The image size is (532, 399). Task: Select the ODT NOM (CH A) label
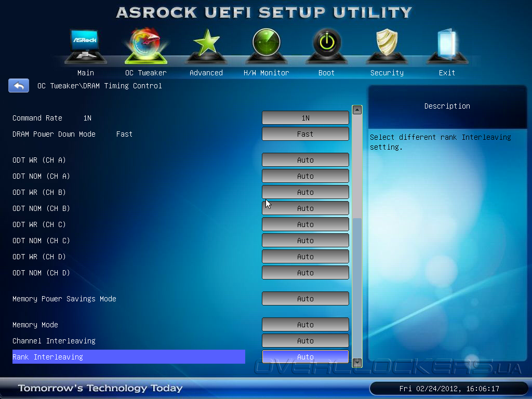tap(41, 176)
